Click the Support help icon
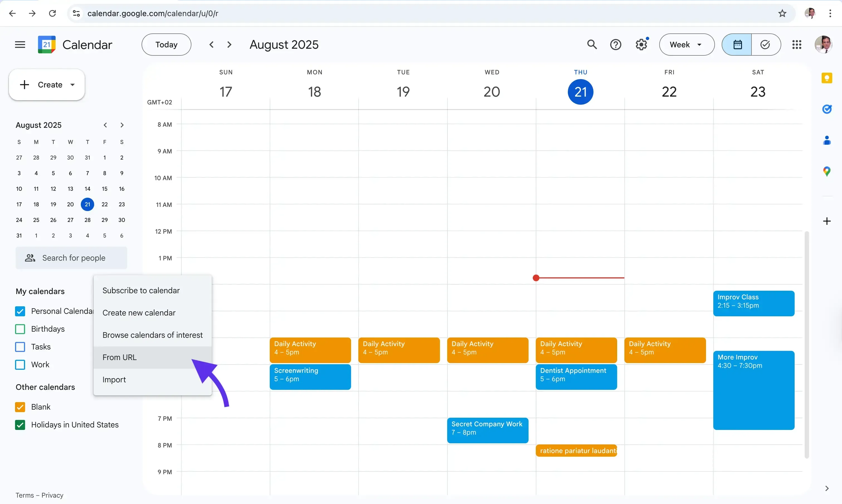Screen dimensions: 842x504 pos(615,45)
